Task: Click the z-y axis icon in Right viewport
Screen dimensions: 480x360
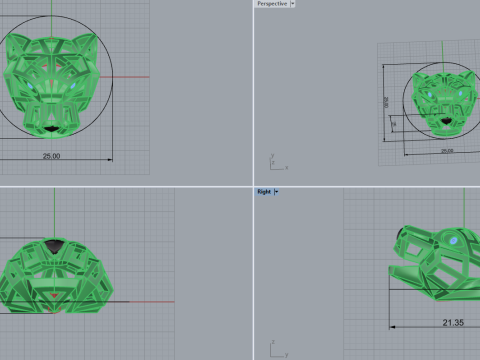Action: point(279,349)
